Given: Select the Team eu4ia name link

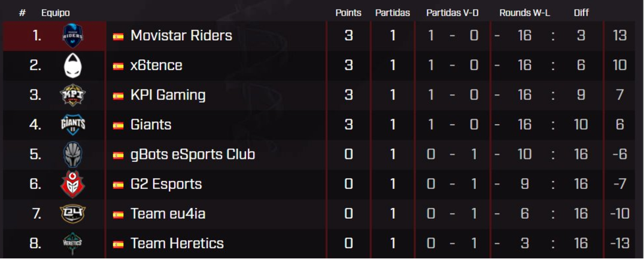Looking at the screenshot, I should (168, 214).
